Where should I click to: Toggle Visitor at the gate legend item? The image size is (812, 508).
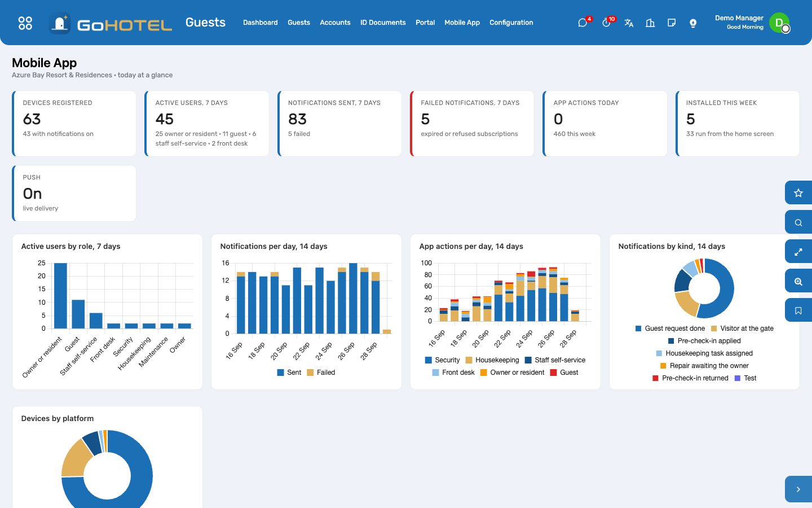[742, 329]
